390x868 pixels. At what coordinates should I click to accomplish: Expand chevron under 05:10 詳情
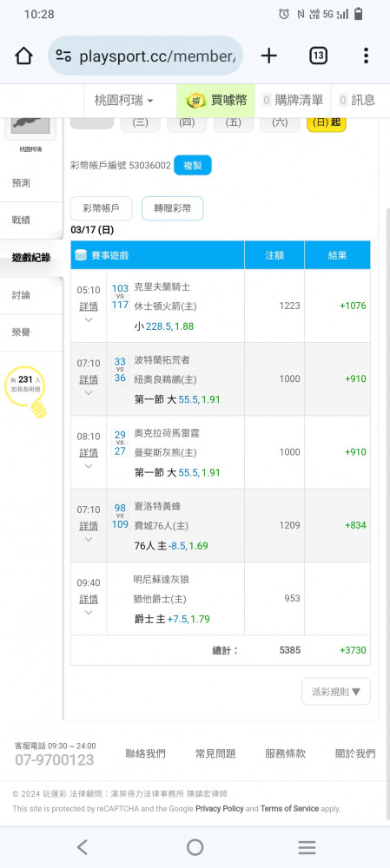89,319
